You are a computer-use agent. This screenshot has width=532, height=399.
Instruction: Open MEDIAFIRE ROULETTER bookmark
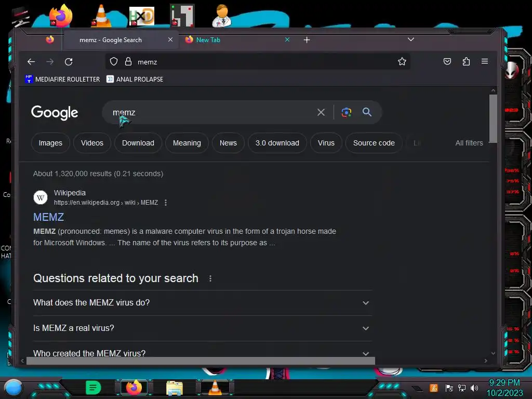62,79
